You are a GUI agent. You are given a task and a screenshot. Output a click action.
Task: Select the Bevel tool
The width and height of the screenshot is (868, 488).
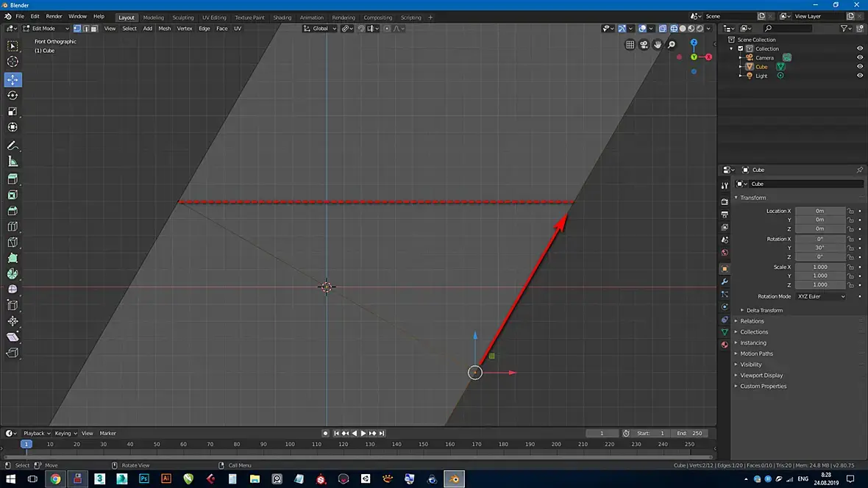coord(13,211)
